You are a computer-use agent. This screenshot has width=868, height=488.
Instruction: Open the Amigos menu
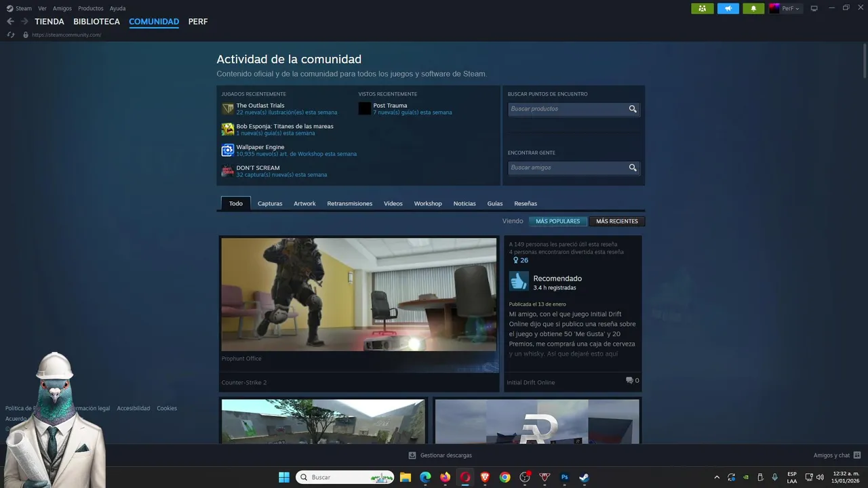(x=62, y=8)
